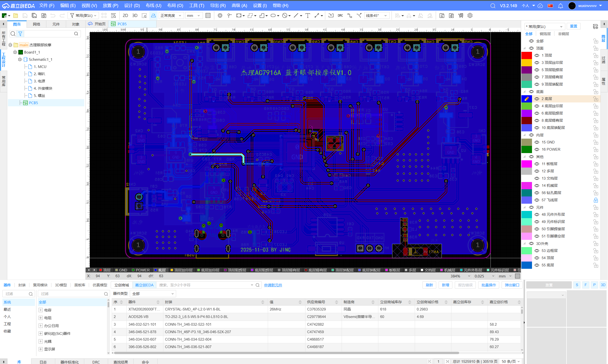Switch to 2D view
Screen dimensions: 608x364
point(125,15)
